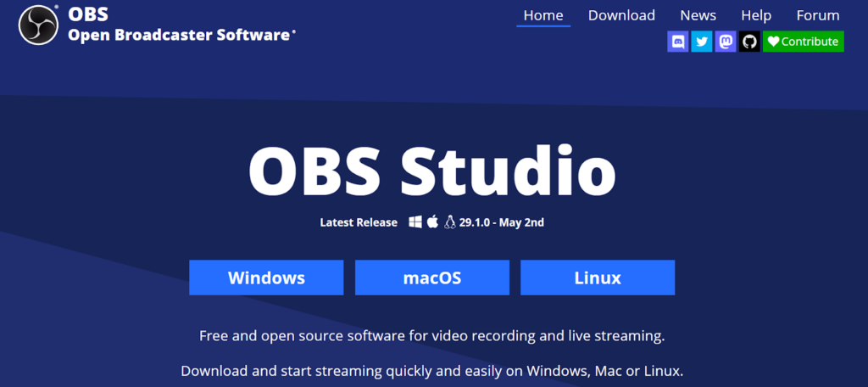
Task: Click the large OBS Studio heading
Action: 431,169
